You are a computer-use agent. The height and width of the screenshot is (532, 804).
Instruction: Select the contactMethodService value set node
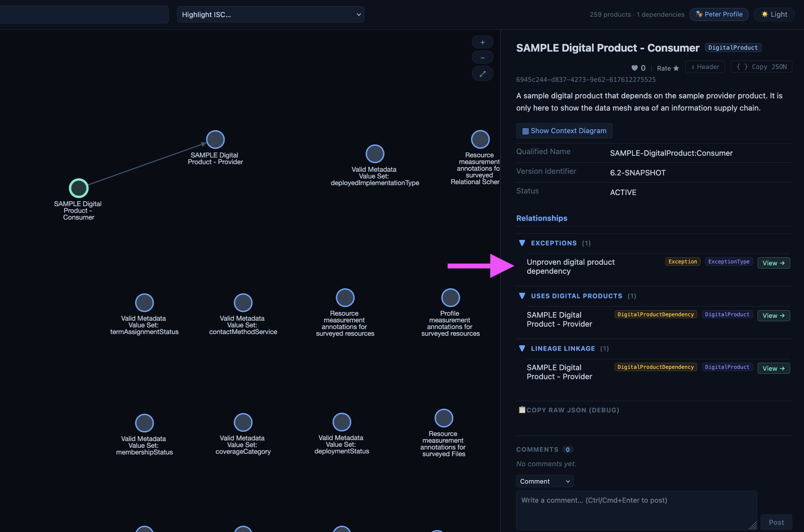(243, 303)
